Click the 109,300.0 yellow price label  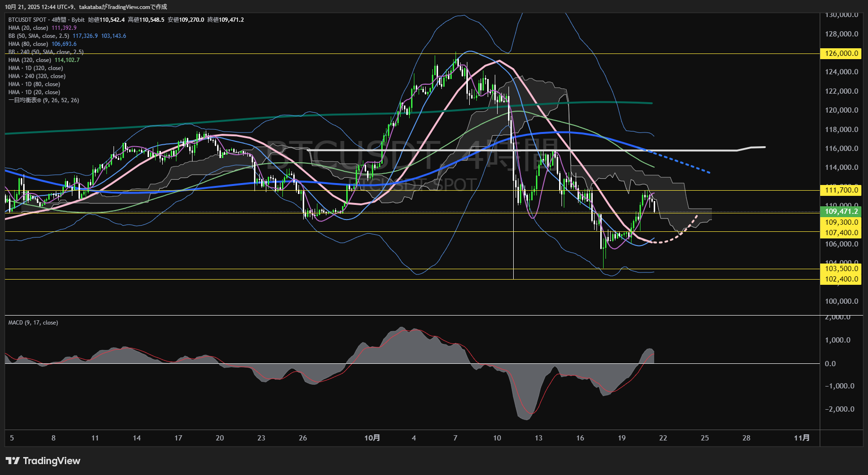841,222
